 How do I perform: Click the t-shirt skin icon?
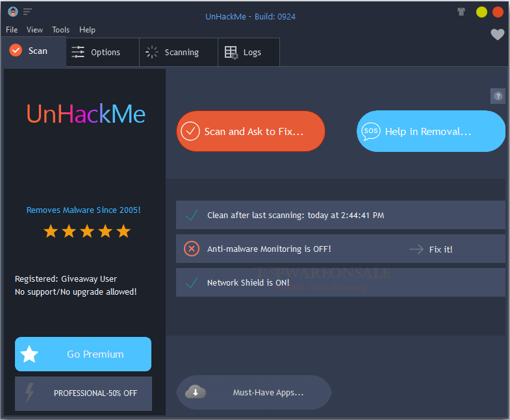[461, 12]
